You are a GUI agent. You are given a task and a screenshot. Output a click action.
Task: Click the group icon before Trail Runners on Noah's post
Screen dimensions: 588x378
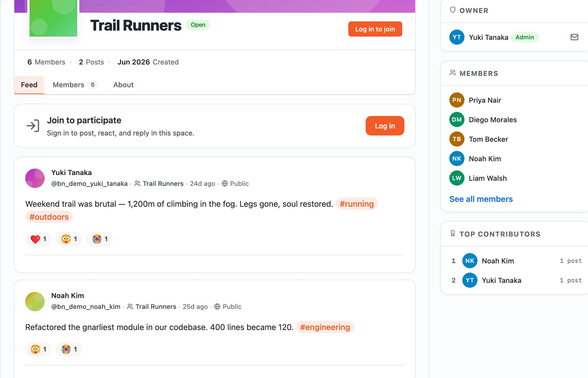pos(130,306)
